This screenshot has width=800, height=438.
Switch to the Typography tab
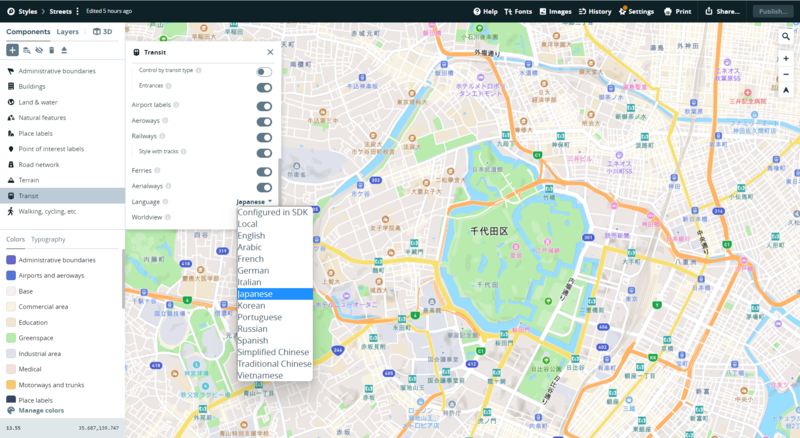(x=48, y=239)
